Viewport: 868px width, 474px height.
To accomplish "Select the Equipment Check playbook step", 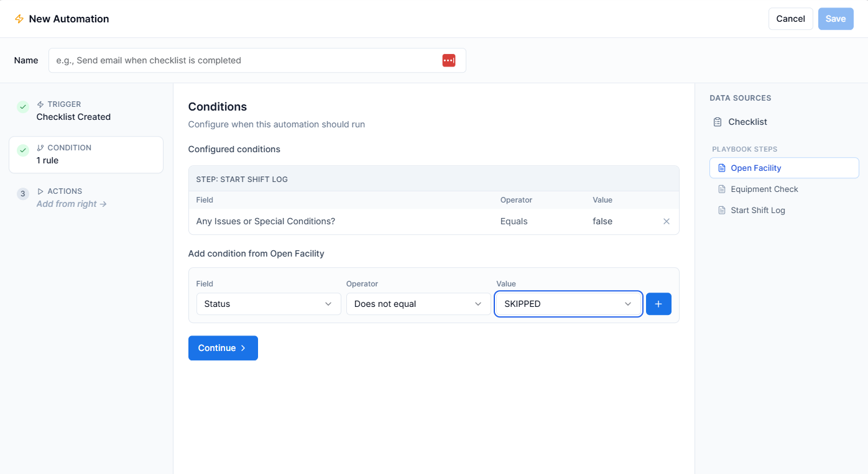I will tap(764, 189).
